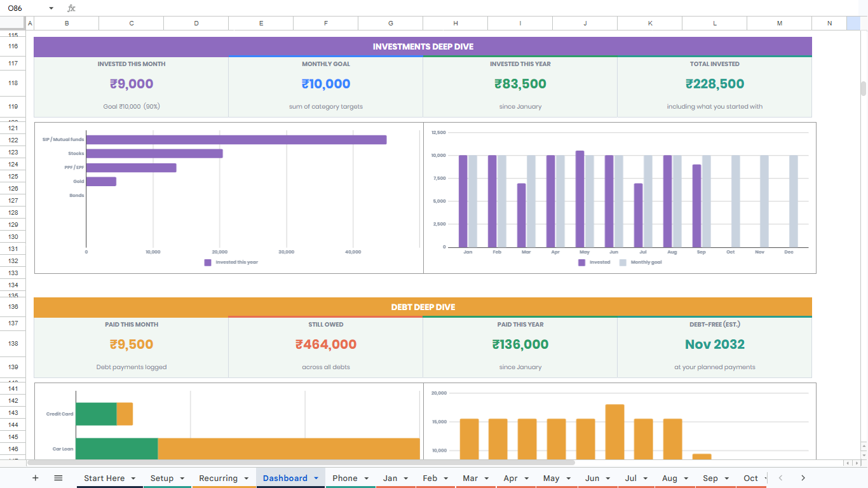Open the Name box dropdown arrow
The image size is (868, 488).
[x=51, y=8]
